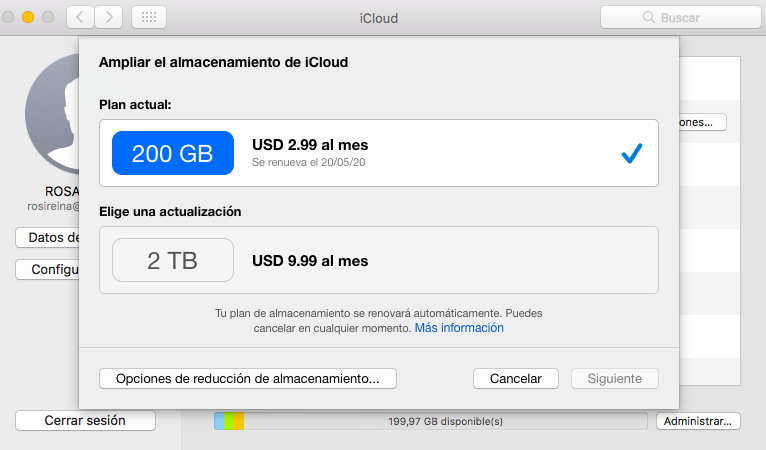This screenshot has width=766, height=450.
Task: Click the blue checkmark on current plan
Action: [x=631, y=153]
